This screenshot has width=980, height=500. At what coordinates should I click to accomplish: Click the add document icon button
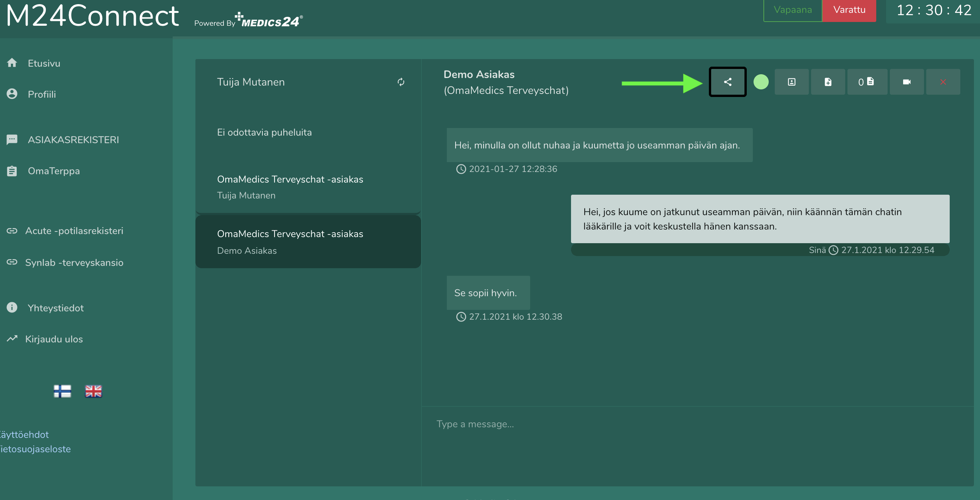[x=827, y=82]
